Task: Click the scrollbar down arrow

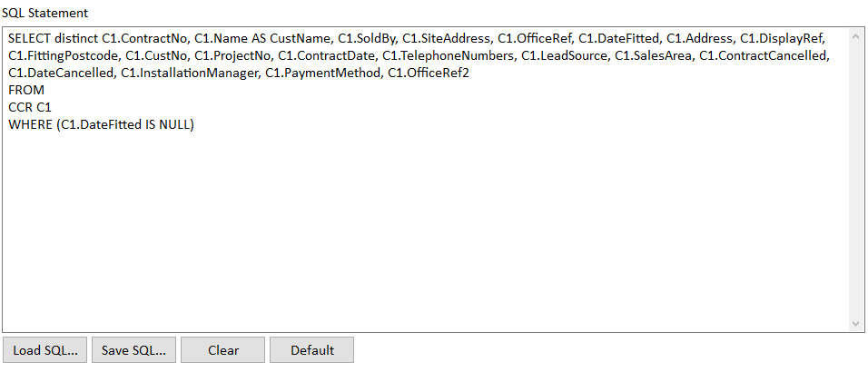Action: tap(856, 323)
